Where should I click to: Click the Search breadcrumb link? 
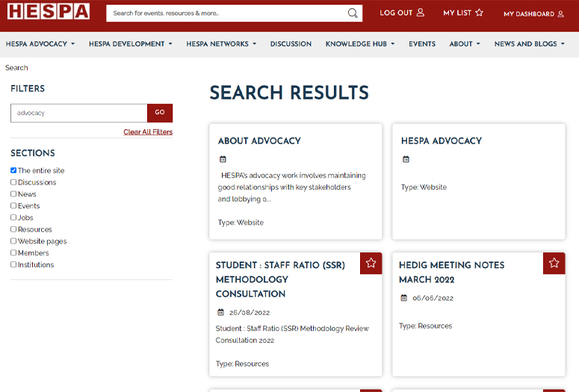click(x=16, y=67)
